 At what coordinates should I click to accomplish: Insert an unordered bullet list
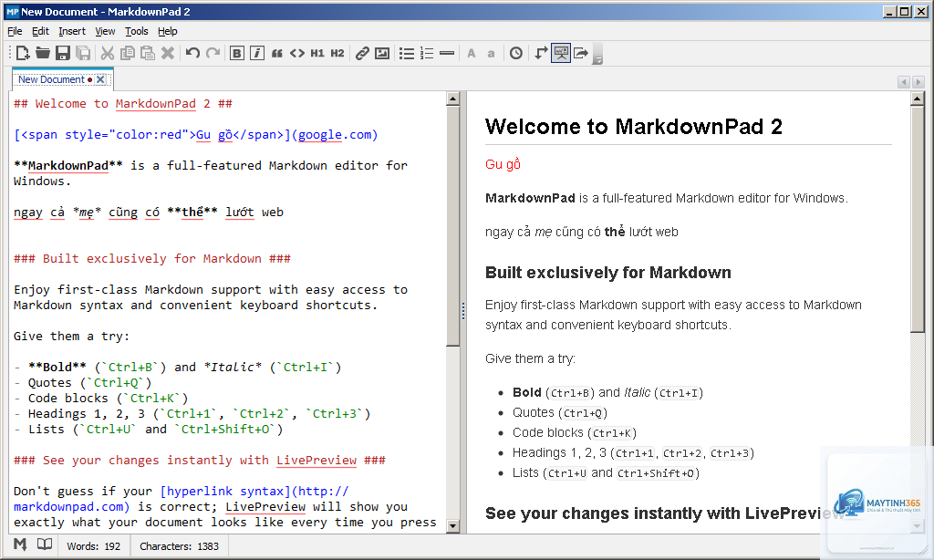pyautogui.click(x=406, y=53)
